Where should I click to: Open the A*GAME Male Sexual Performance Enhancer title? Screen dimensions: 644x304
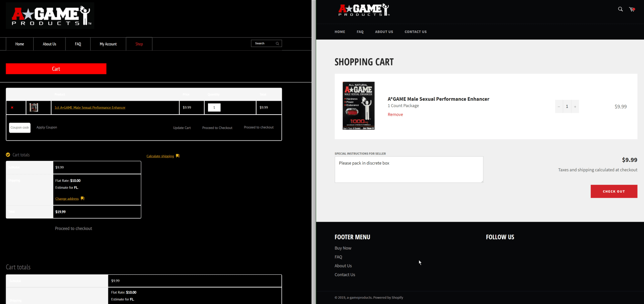click(x=438, y=99)
